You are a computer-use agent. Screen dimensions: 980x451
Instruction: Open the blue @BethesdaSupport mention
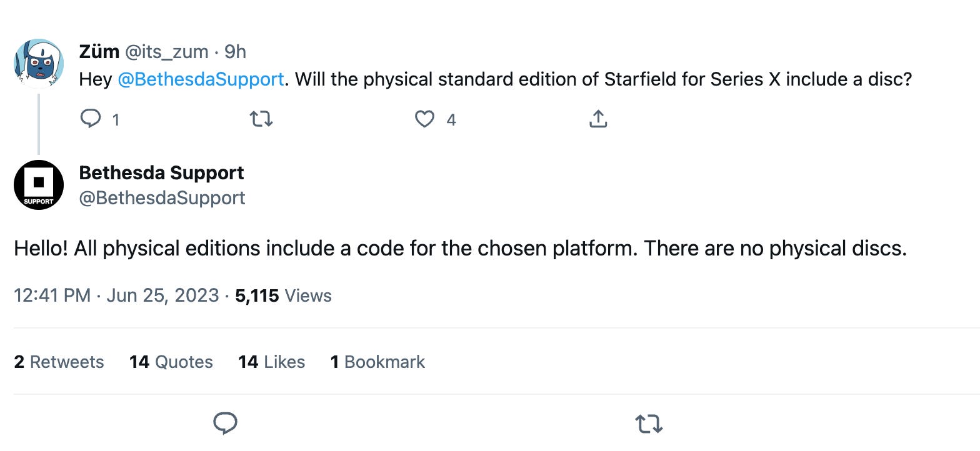(201, 80)
